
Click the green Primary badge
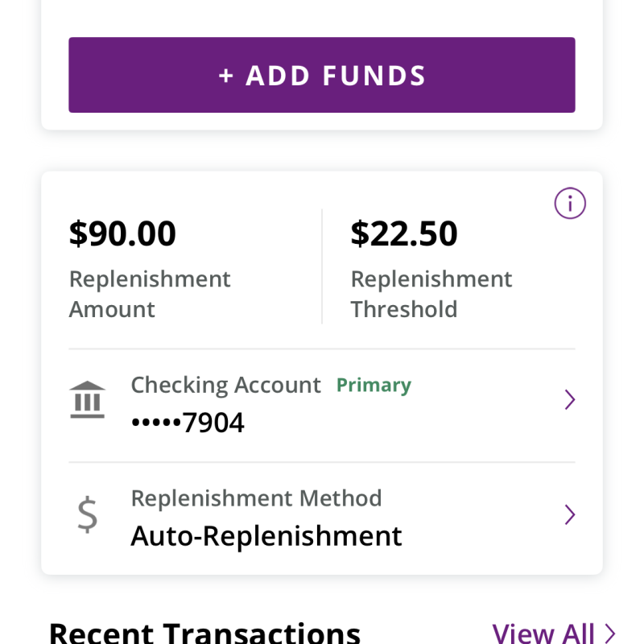(374, 386)
